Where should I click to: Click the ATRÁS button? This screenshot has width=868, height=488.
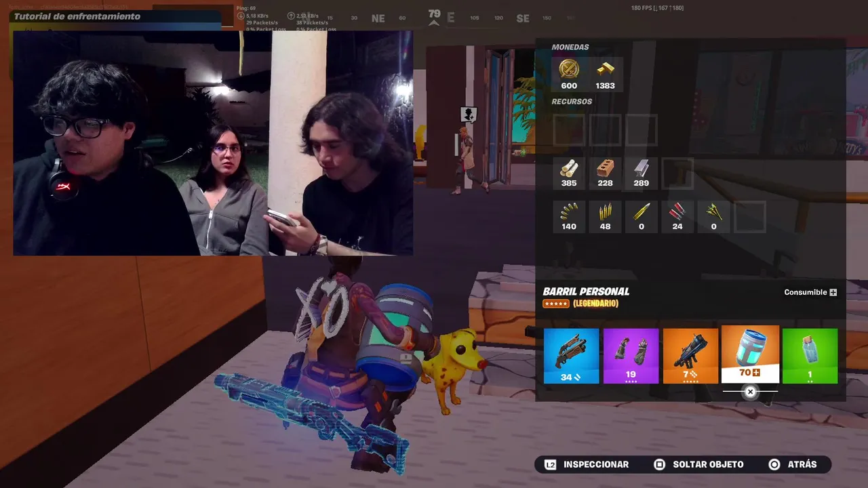pos(793,464)
